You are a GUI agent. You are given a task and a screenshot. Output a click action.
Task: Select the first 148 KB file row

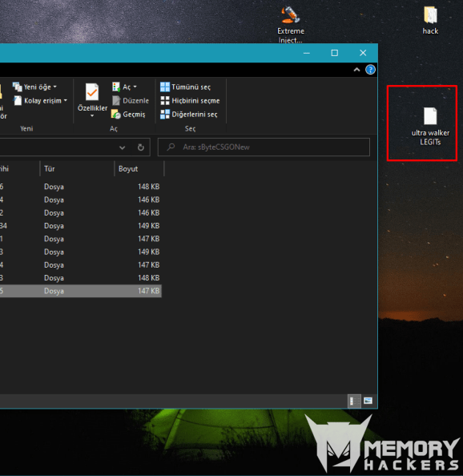pos(80,187)
